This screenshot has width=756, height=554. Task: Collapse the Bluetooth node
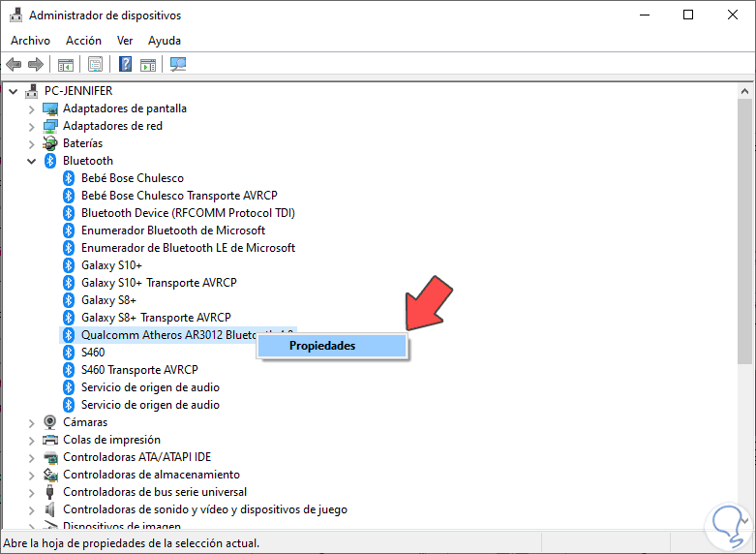pyautogui.click(x=31, y=161)
